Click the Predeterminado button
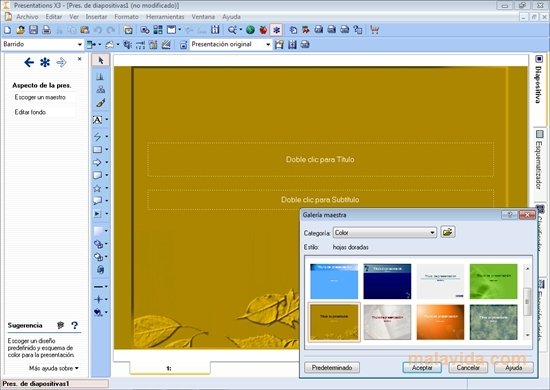This screenshot has height=390, width=550. coord(332,368)
